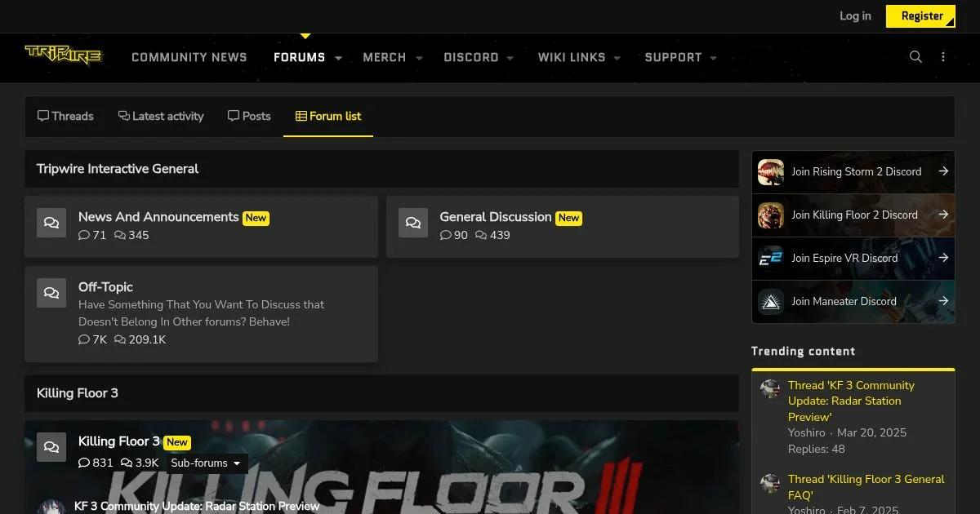This screenshot has height=514, width=980.
Task: Click the Log in link
Action: [x=855, y=16]
